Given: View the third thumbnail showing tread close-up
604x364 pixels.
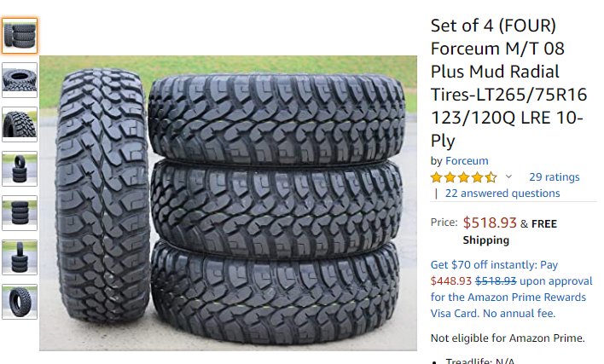Looking at the screenshot, I should (20, 124).
